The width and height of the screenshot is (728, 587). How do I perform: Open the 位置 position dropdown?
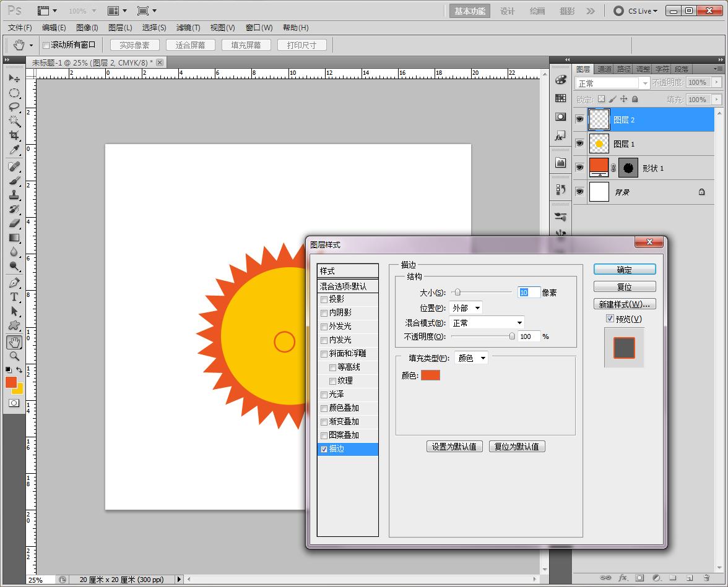pyautogui.click(x=466, y=308)
